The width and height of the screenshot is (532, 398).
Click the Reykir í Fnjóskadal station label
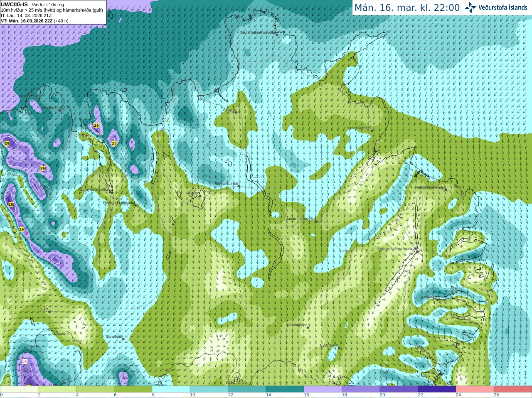point(119,203)
